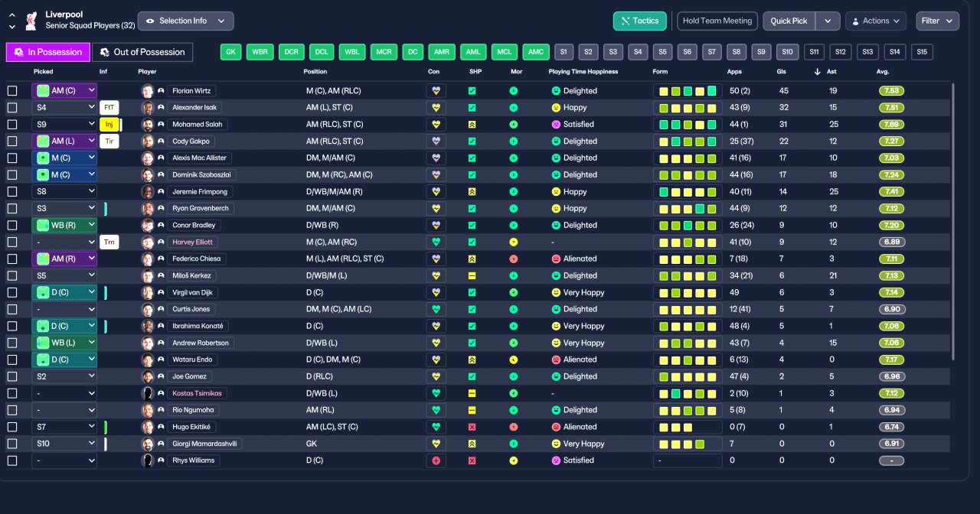Tick the checkbox for Federico Chiesa
Viewport: 980px width, 514px height.
coord(12,259)
